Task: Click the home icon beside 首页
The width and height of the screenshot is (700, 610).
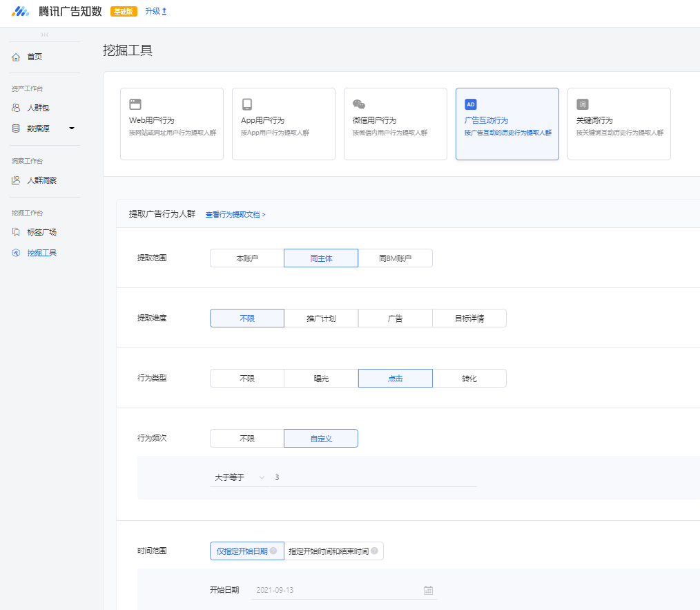Action: tap(16, 57)
